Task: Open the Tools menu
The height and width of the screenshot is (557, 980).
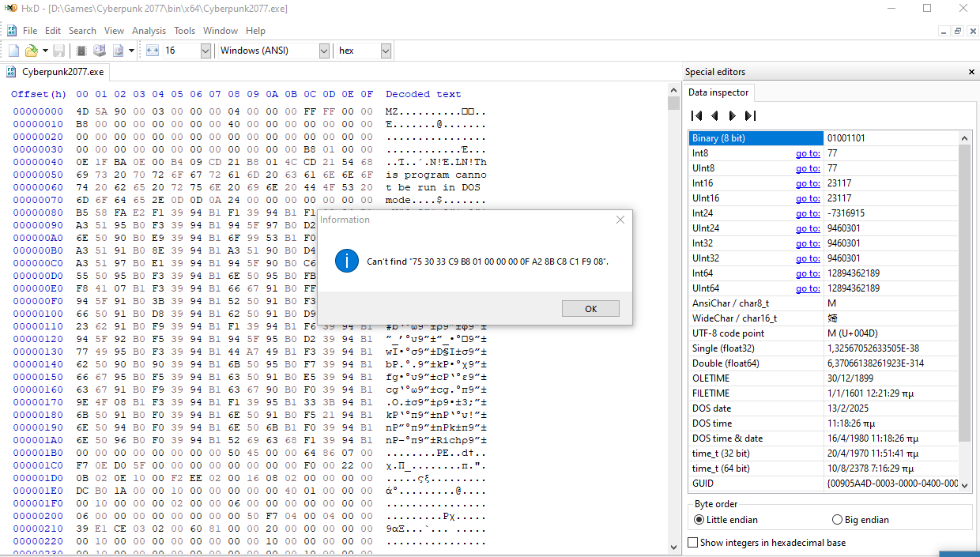Action: pyautogui.click(x=184, y=31)
